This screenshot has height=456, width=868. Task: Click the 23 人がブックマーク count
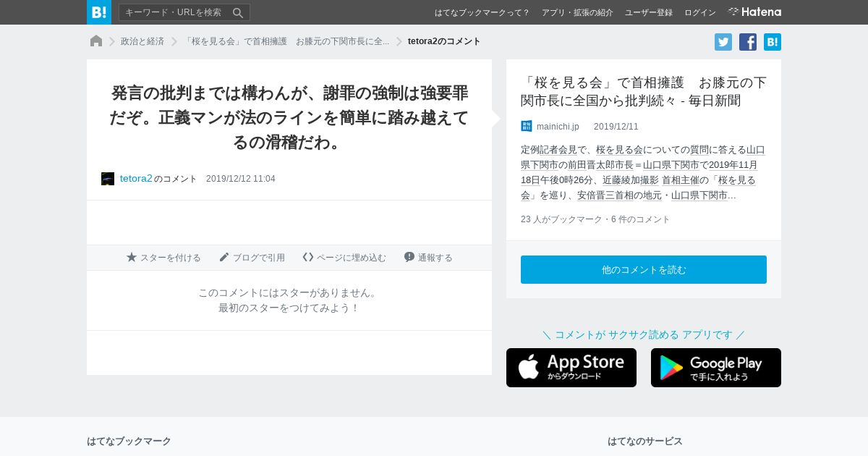pyautogui.click(x=561, y=219)
